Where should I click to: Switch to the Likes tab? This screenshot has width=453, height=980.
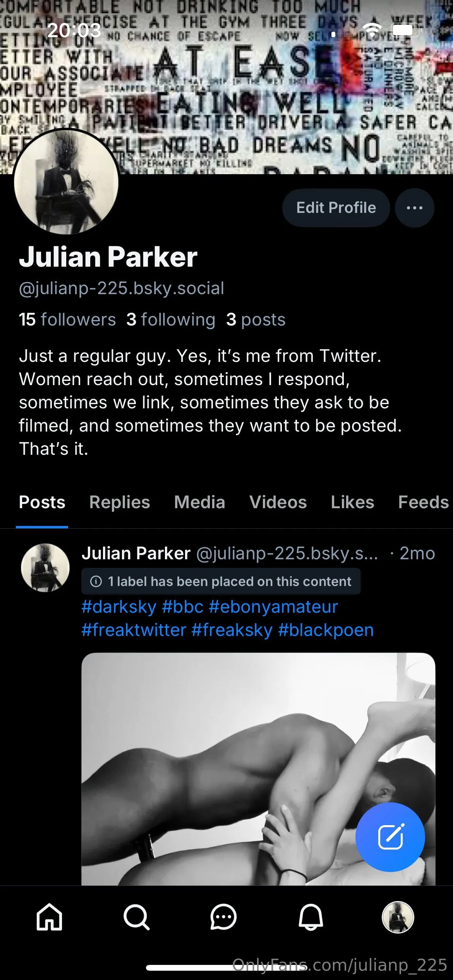(x=353, y=502)
